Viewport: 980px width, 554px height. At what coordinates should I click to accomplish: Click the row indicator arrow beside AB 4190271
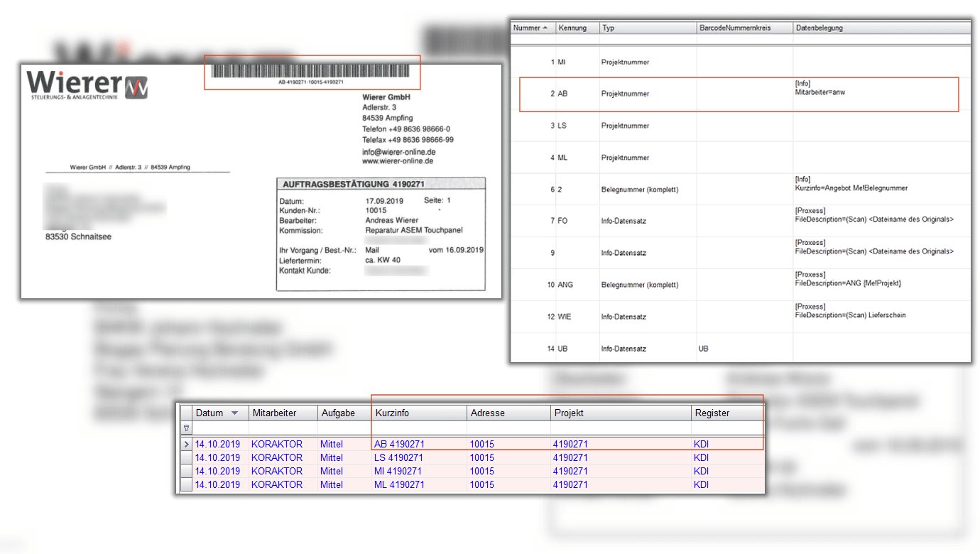pyautogui.click(x=187, y=444)
